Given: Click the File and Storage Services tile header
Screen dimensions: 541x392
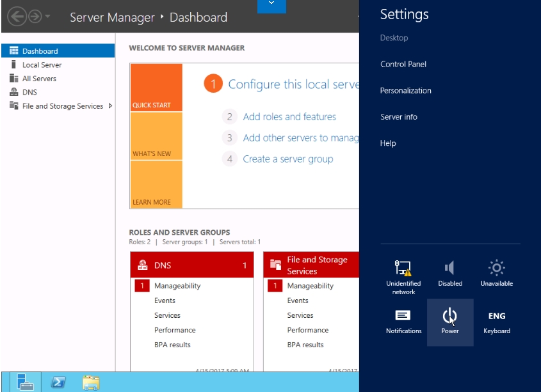Looking at the screenshot, I should coord(311,265).
